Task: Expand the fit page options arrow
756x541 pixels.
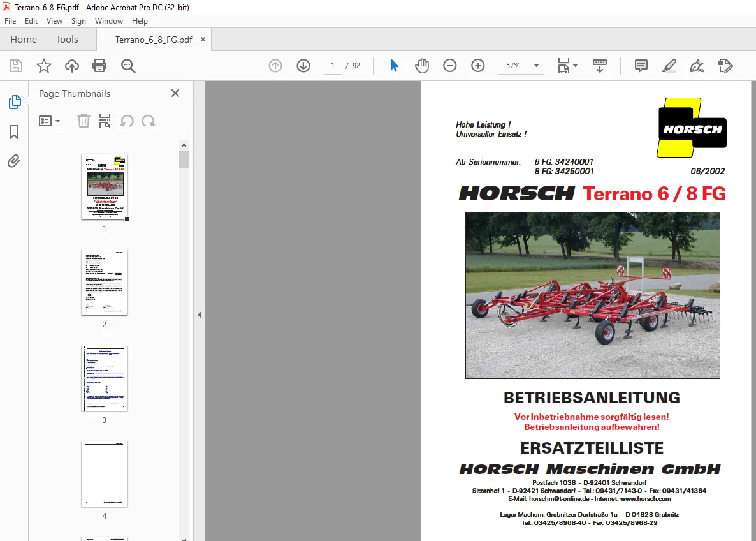Action: point(575,66)
